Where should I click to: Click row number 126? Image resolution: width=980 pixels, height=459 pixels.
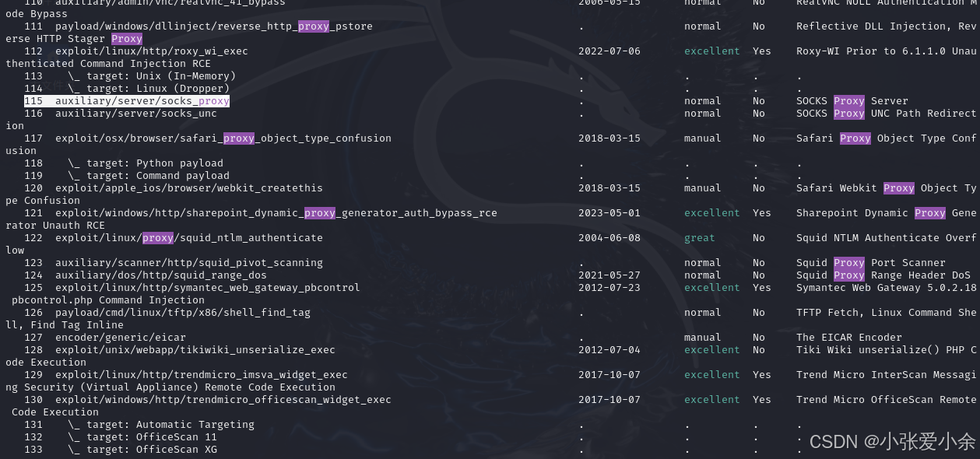(33, 313)
